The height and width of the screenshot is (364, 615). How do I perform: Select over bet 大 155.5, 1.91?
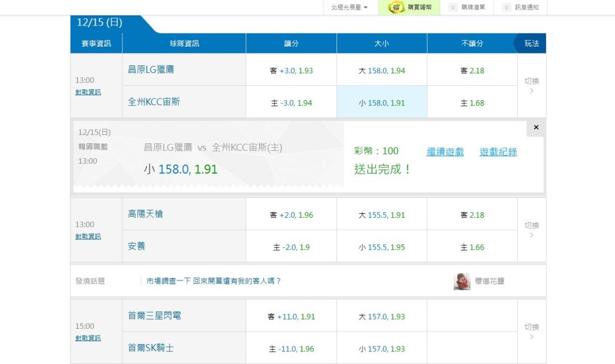(x=382, y=215)
